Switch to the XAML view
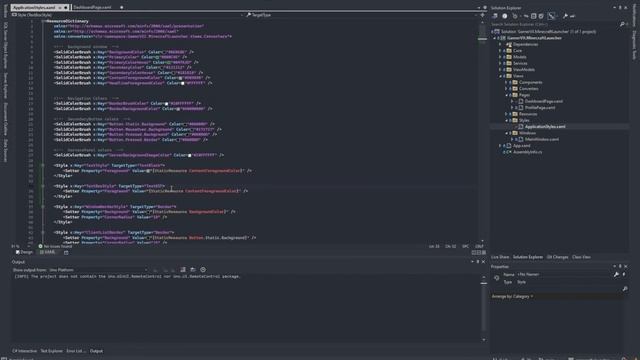This screenshot has width=640, height=360. tap(48, 252)
